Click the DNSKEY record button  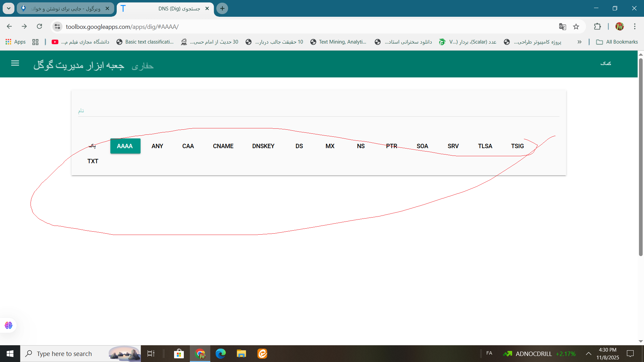(x=263, y=146)
